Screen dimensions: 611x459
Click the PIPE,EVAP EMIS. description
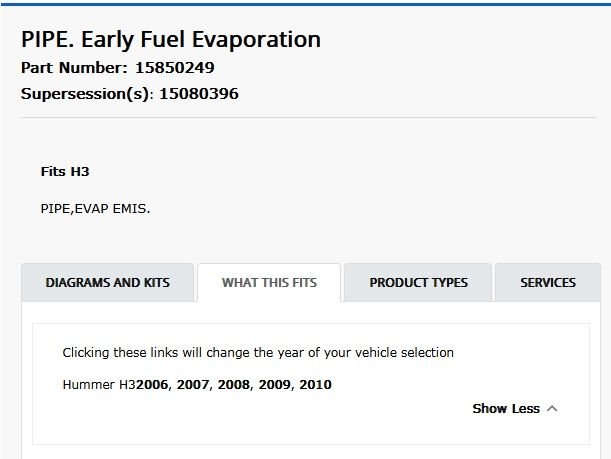(93, 208)
